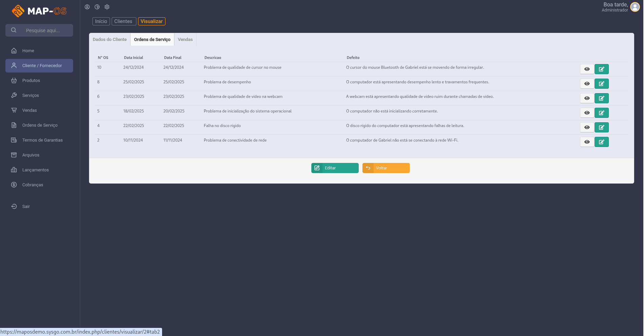The height and width of the screenshot is (336, 644).
Task: Edit service order 6 with the green pencil button
Action: pyautogui.click(x=601, y=98)
